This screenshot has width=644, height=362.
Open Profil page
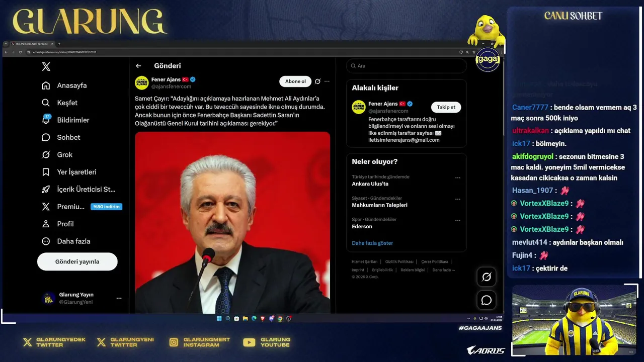click(58, 224)
